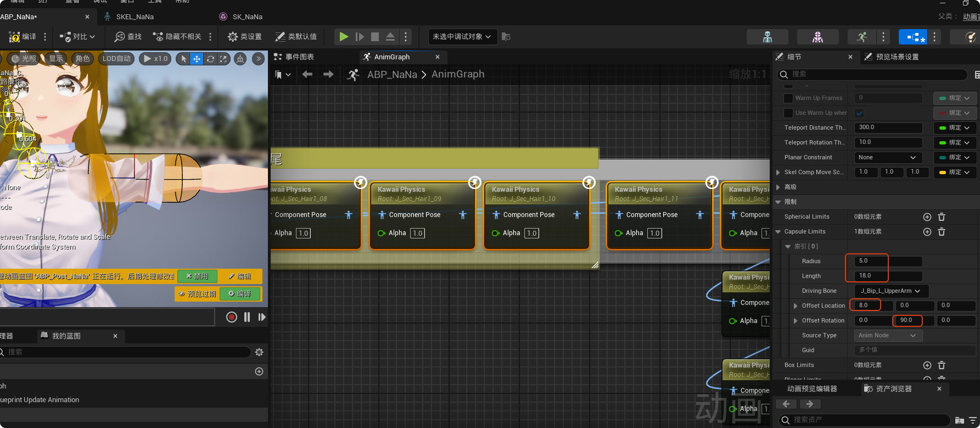Viewport: 980px width, 428px height.
Task: Tick the Use Warm Up pin checkbox
Action: pyautogui.click(x=788, y=113)
